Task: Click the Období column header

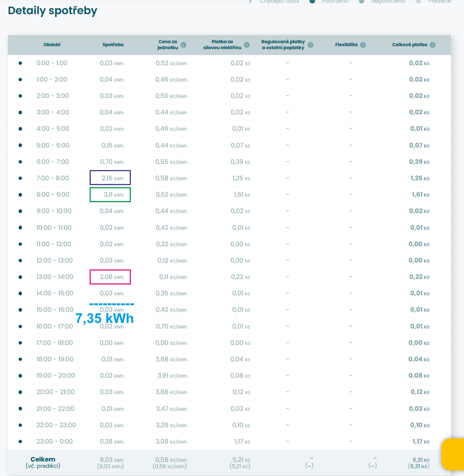Action: point(52,45)
